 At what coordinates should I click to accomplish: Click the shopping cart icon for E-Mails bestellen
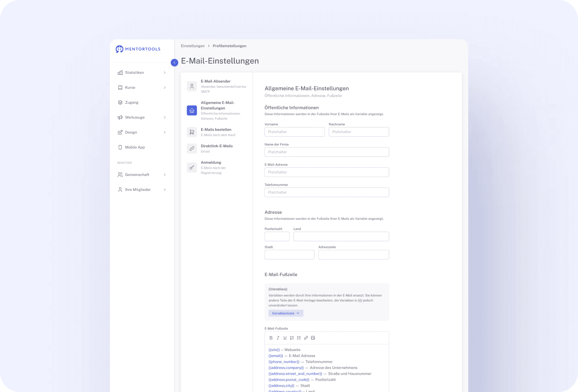(x=192, y=132)
